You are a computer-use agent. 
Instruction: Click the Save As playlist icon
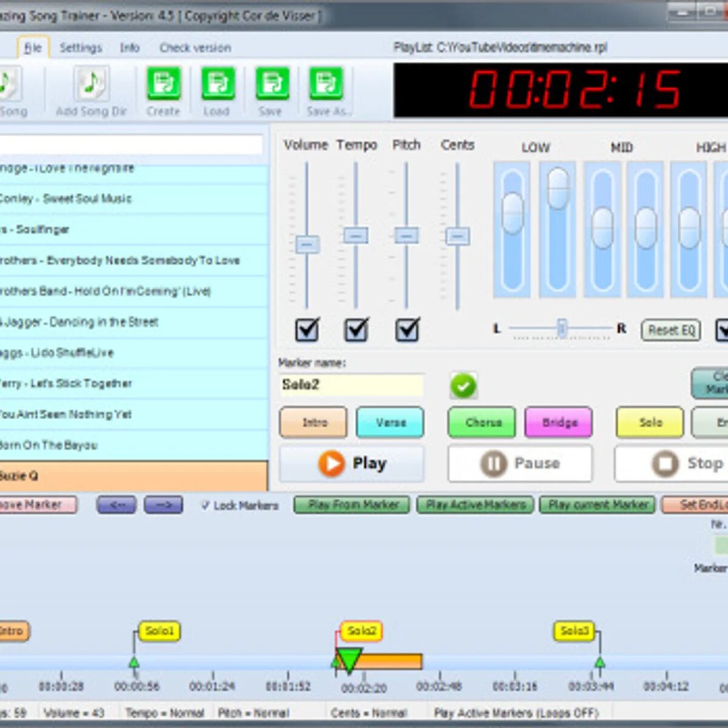tap(326, 83)
